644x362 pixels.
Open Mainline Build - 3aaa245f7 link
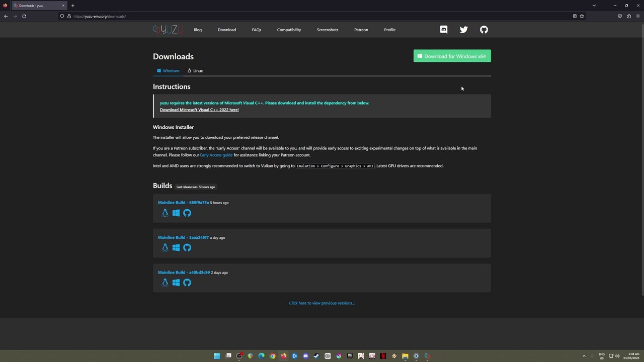pos(183,237)
